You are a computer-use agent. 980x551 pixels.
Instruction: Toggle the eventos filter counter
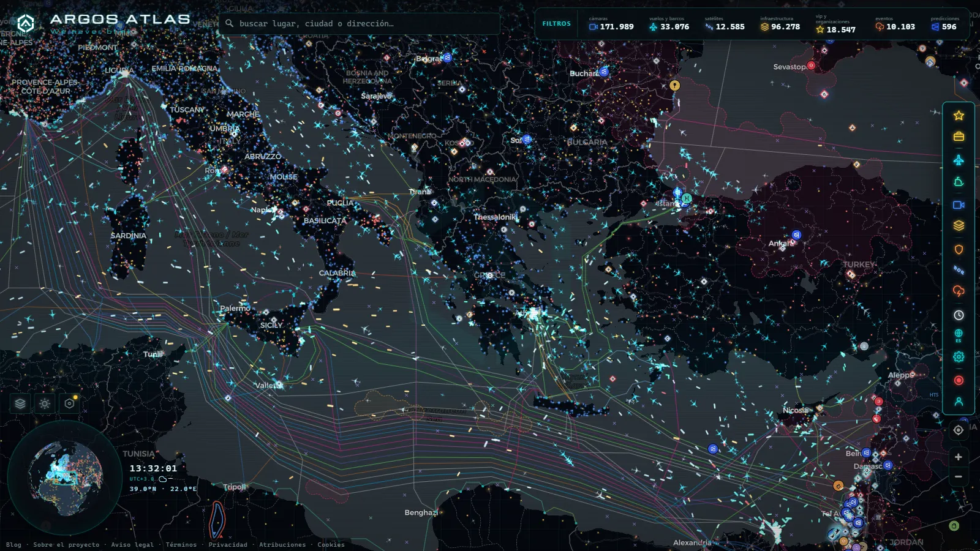click(x=895, y=24)
